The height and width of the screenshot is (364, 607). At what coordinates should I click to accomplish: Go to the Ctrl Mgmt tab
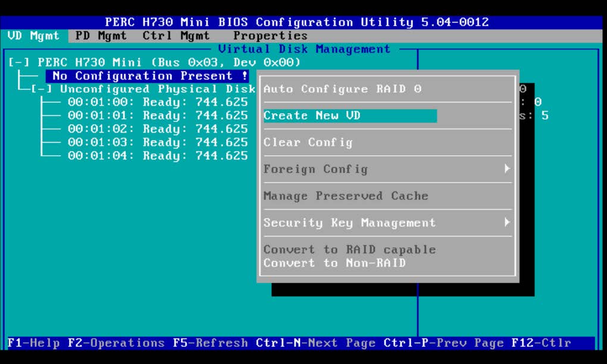pos(176,36)
